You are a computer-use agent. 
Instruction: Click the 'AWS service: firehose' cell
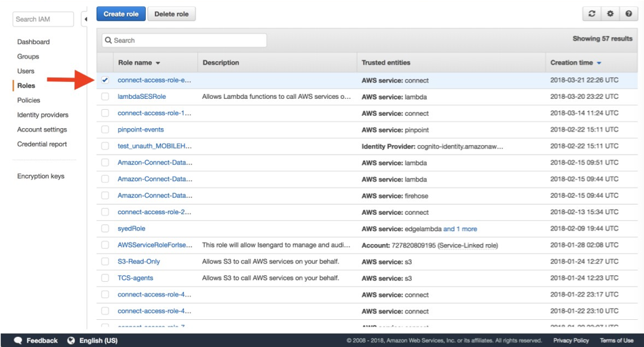point(395,196)
